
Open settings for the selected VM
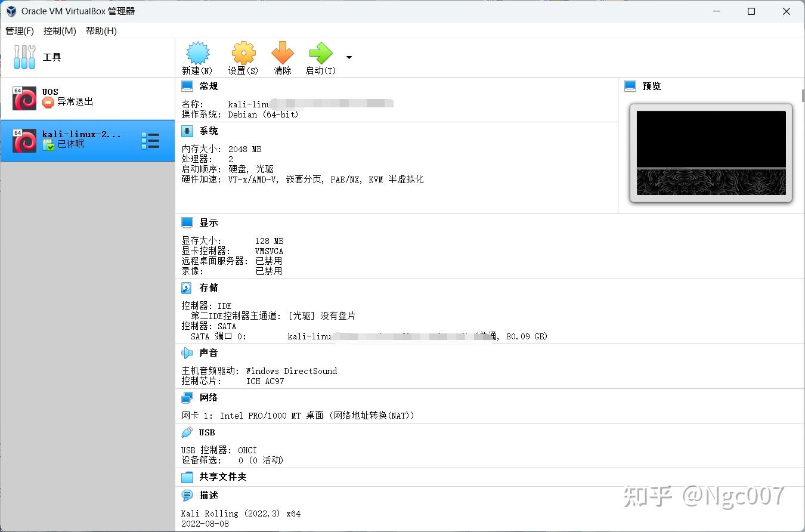(x=243, y=57)
